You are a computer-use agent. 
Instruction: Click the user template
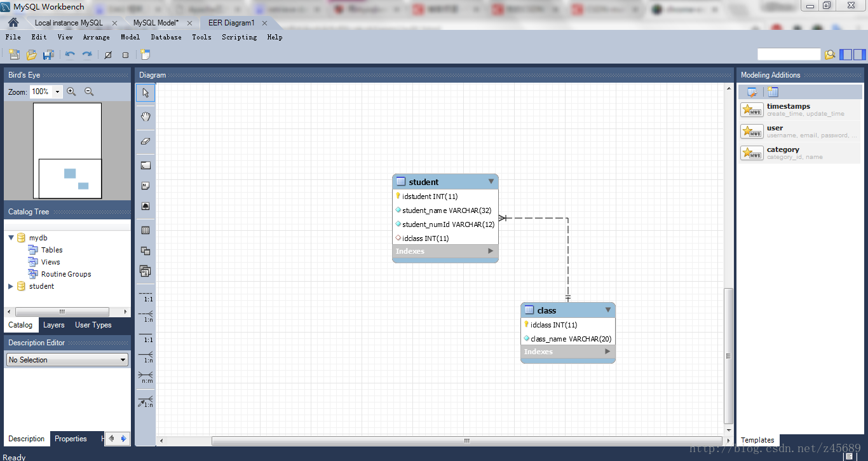click(800, 131)
